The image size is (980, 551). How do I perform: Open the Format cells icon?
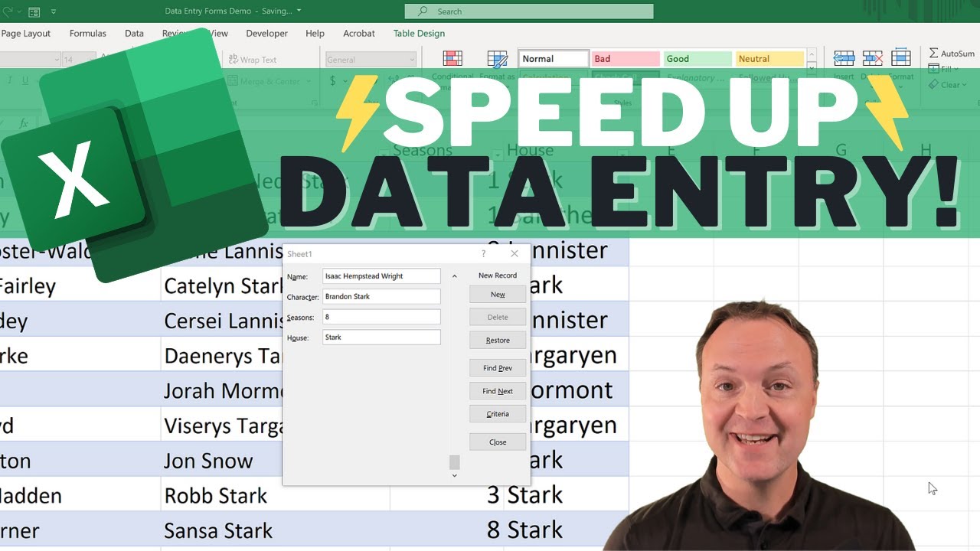(901, 58)
